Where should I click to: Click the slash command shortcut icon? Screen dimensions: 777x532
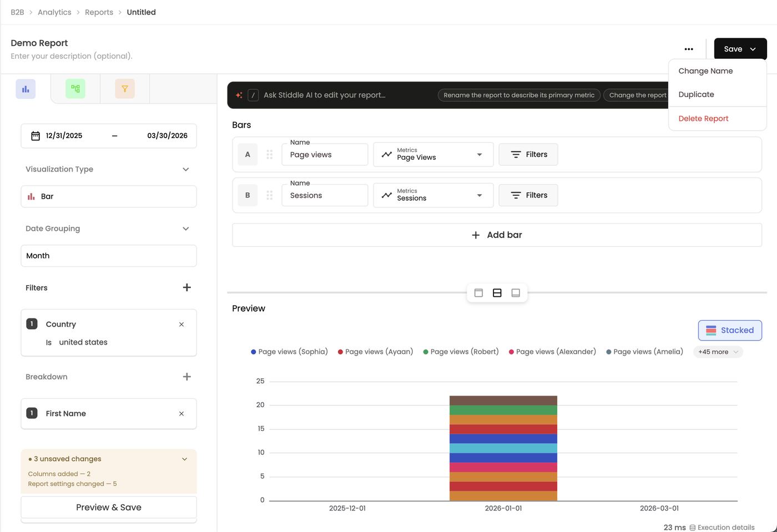[253, 95]
